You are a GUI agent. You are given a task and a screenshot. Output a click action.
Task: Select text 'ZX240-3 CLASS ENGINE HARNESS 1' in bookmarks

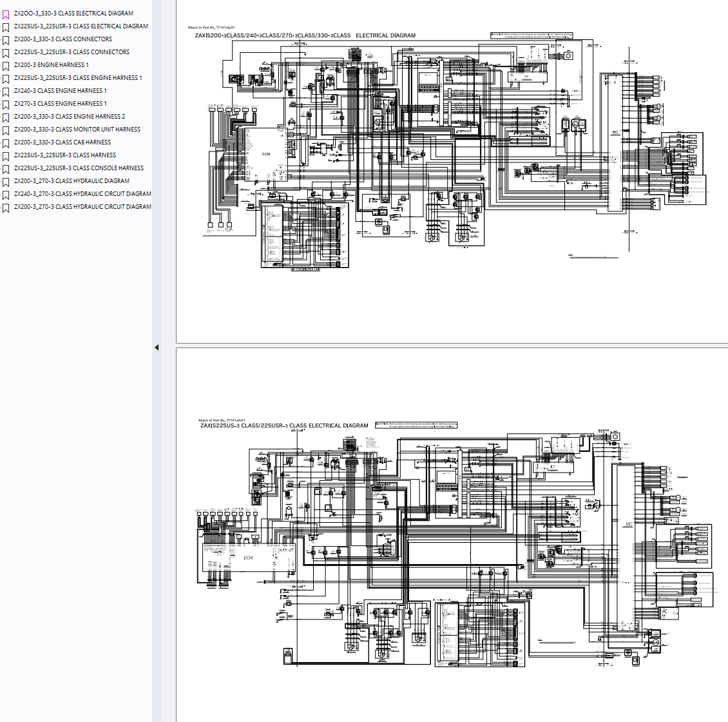[x=61, y=91]
